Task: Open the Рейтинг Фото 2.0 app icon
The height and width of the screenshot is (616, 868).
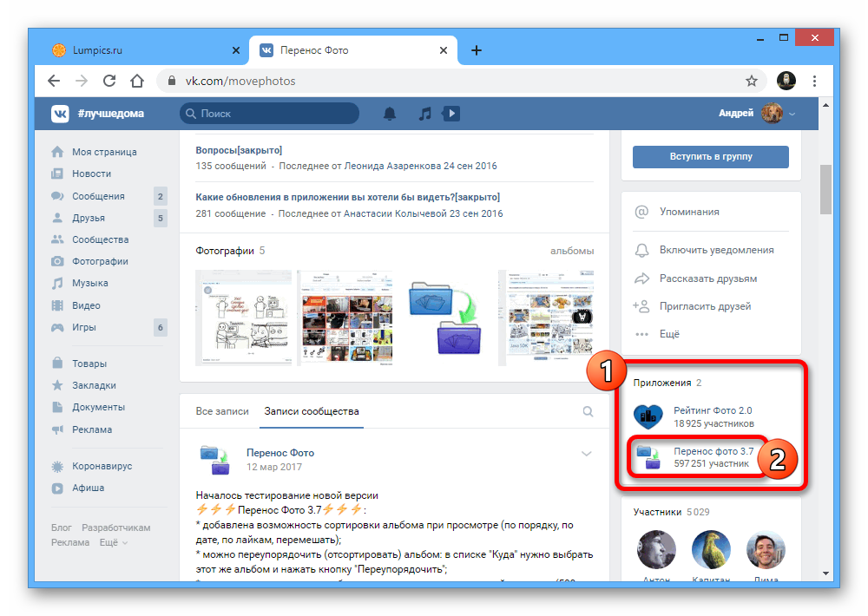Action: click(648, 417)
